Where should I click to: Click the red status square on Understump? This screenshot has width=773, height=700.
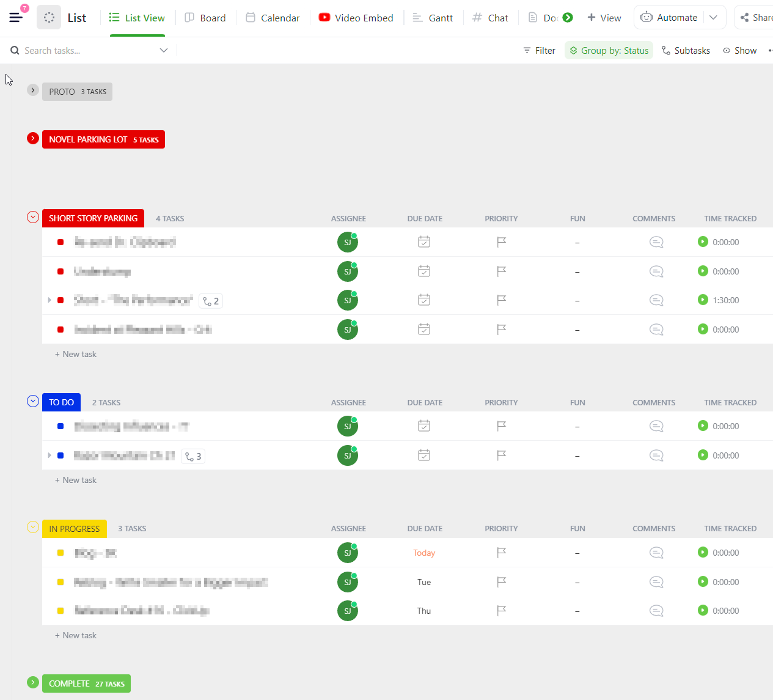(60, 271)
